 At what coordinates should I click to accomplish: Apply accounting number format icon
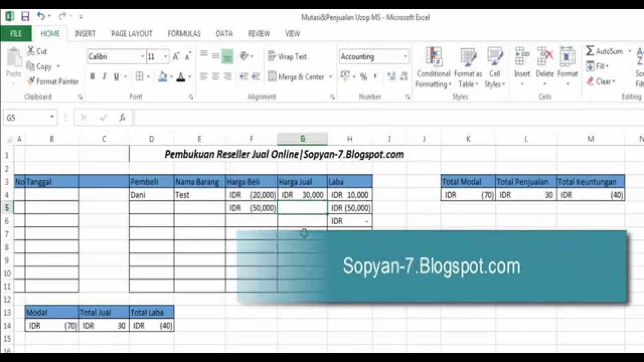click(x=345, y=77)
